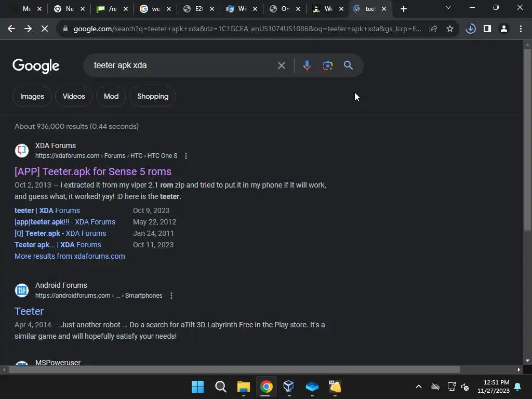Open '[Q] Teeter.apk - XDA Forums' link
The height and width of the screenshot is (399, 532).
point(60,233)
